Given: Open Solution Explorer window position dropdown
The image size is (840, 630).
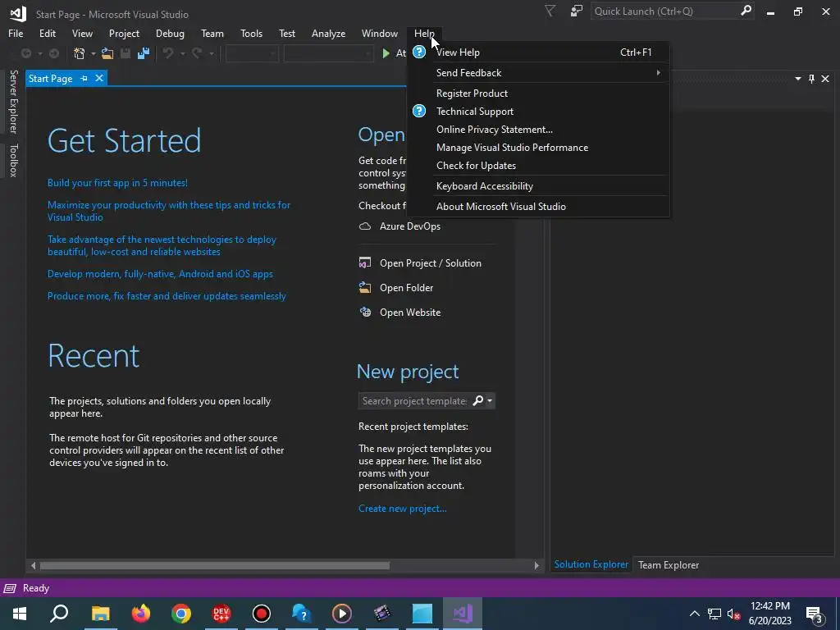Looking at the screenshot, I should pyautogui.click(x=797, y=79).
